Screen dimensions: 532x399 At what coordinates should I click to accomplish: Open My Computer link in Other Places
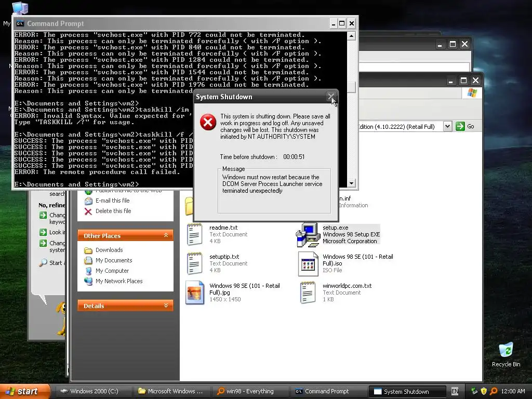point(112,271)
